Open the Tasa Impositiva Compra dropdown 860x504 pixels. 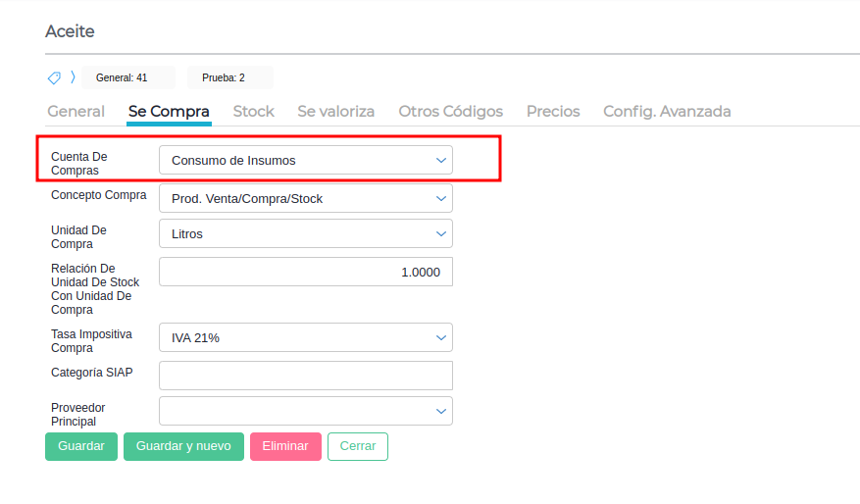coord(305,338)
